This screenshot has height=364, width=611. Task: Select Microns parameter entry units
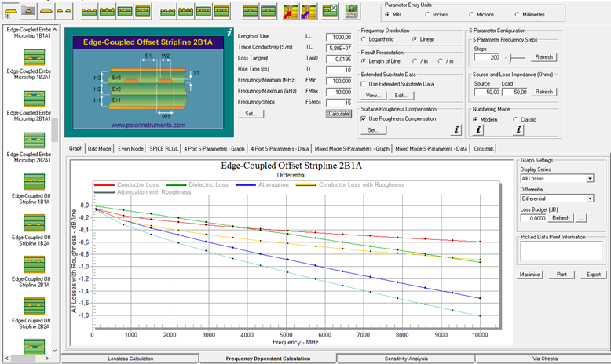471,14
